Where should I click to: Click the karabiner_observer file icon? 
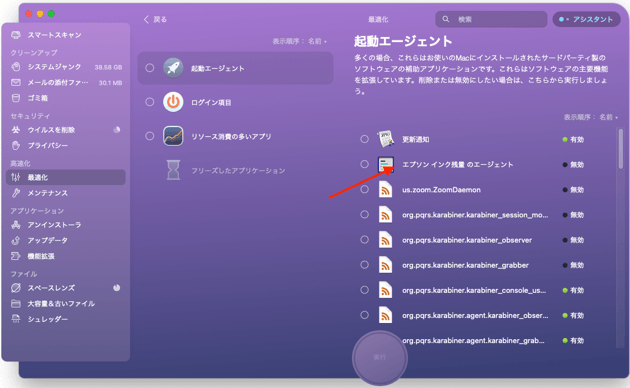385,240
